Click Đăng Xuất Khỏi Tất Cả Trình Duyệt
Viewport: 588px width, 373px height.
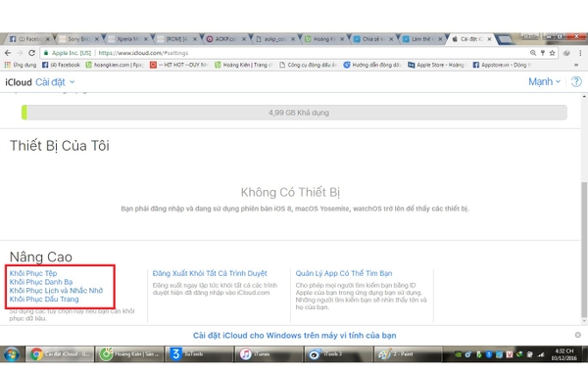tap(210, 273)
